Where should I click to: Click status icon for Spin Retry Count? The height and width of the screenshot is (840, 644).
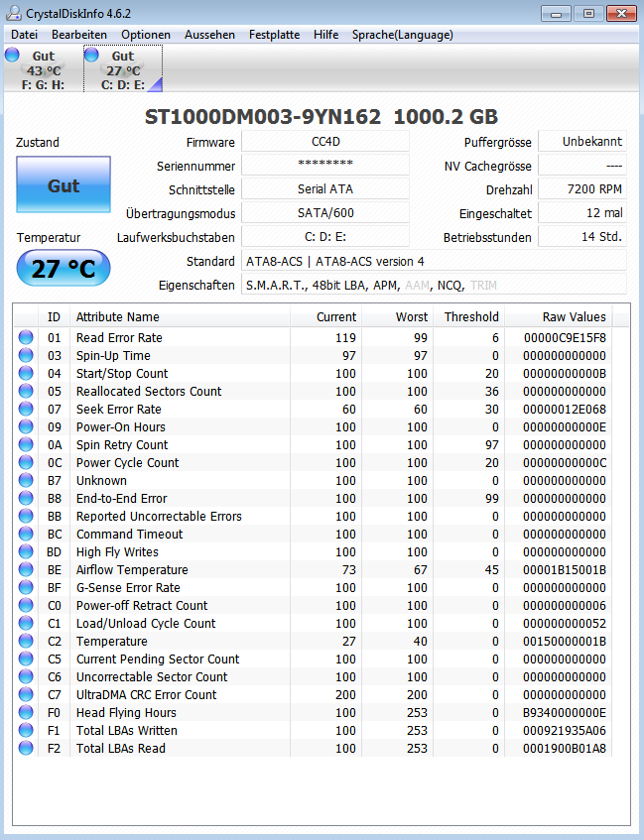(26, 444)
